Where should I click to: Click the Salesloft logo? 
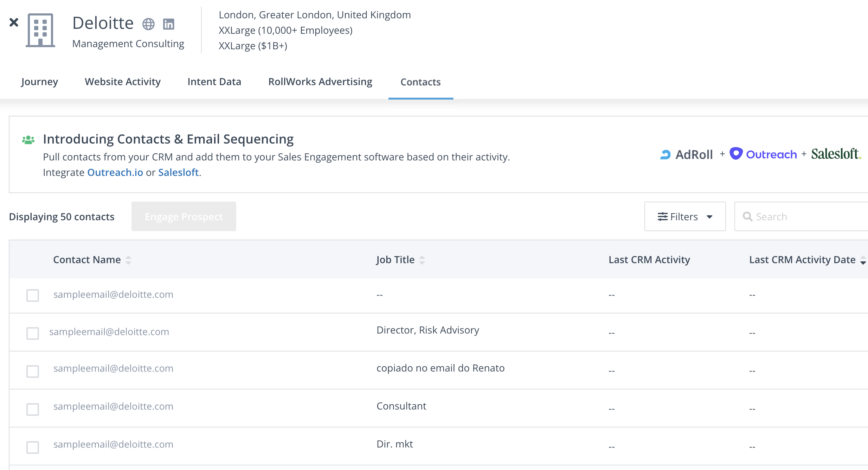point(836,154)
